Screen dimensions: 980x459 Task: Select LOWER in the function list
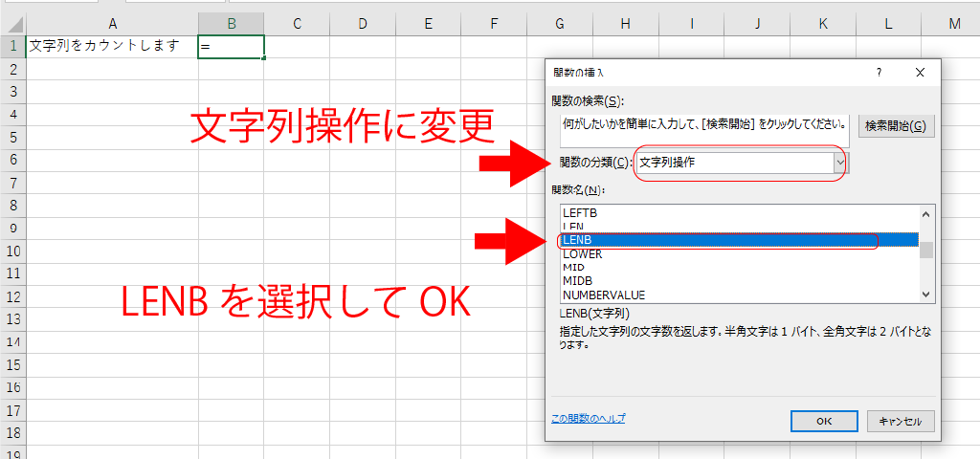583,254
